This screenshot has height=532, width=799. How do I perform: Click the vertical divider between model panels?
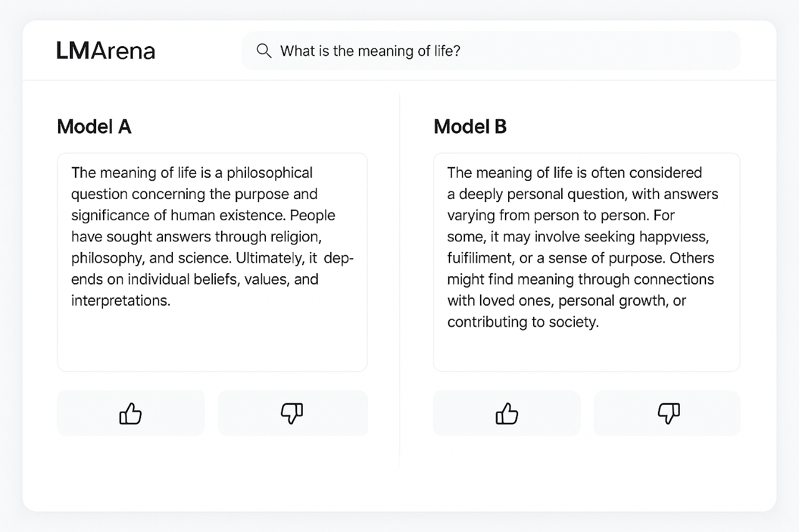399,281
